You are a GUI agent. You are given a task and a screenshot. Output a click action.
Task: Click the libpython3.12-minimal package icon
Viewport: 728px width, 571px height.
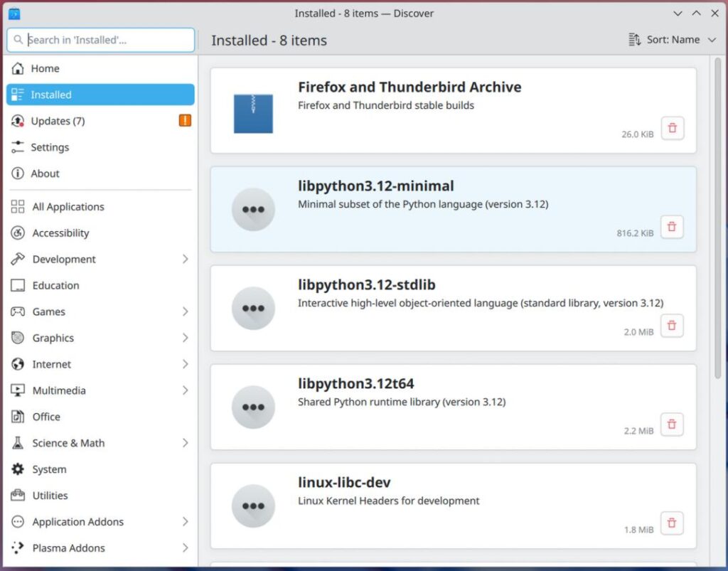tap(253, 209)
